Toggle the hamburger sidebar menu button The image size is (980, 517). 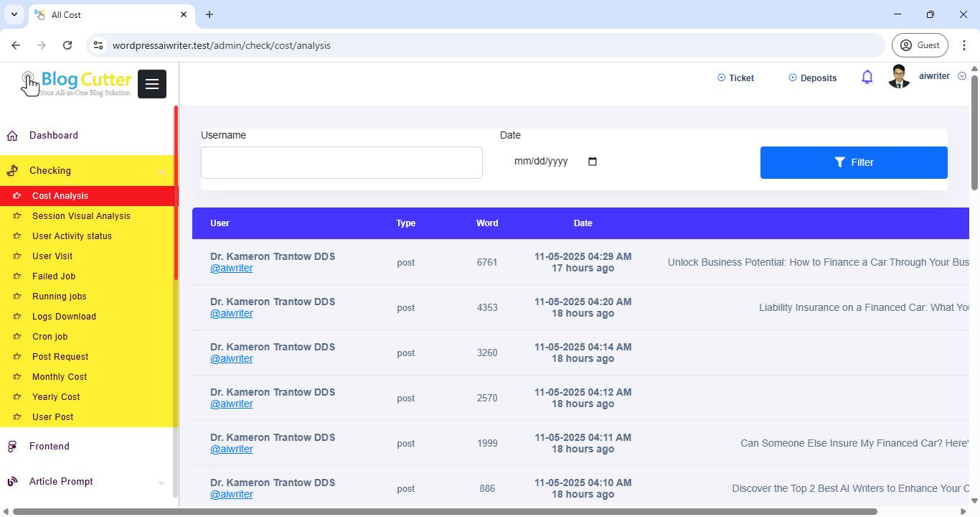click(152, 84)
